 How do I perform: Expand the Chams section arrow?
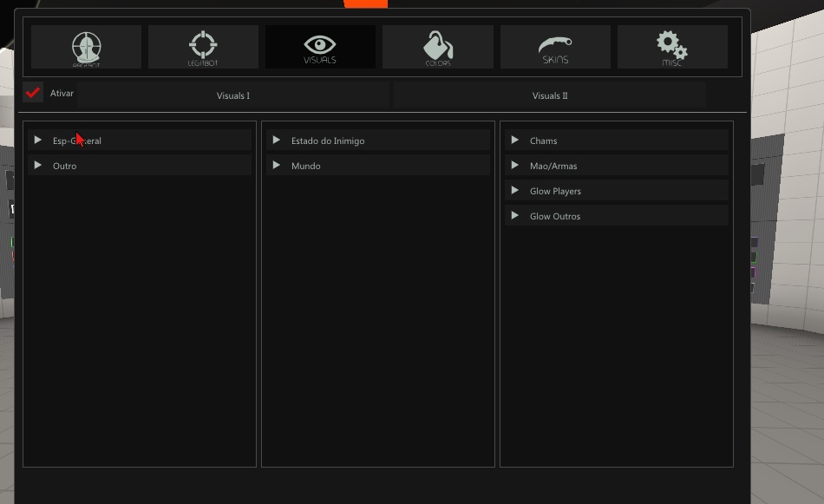pos(514,140)
